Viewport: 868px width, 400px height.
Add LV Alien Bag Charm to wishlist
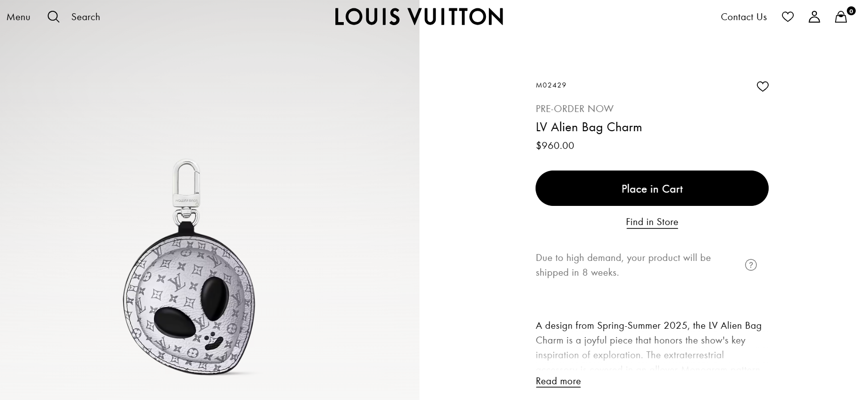(x=763, y=86)
